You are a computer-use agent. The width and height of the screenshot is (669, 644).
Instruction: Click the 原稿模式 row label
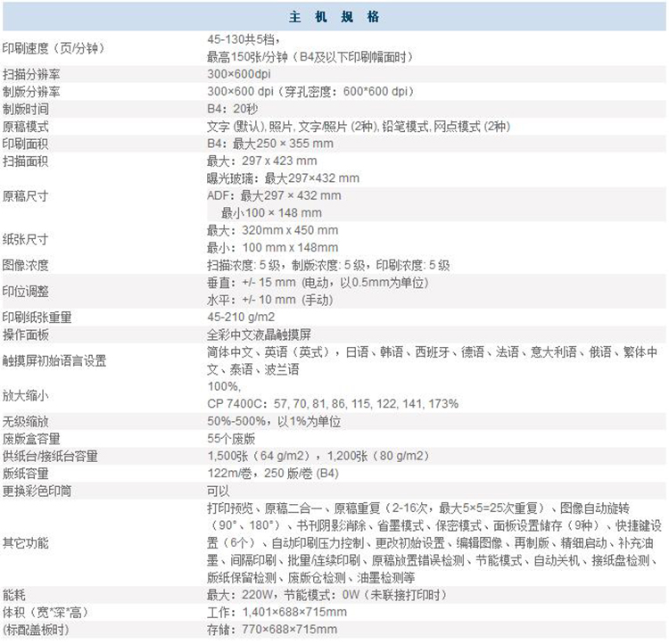tap(25, 127)
